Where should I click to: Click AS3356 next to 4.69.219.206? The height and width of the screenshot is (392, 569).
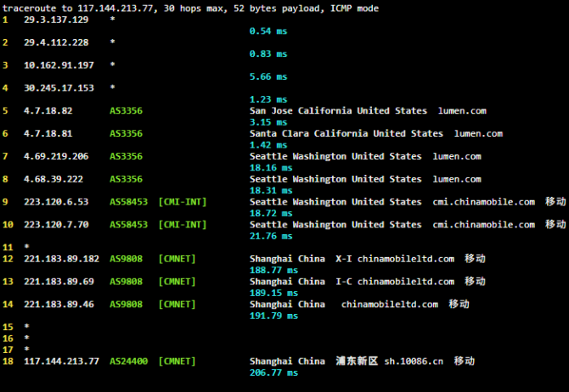pyautogui.click(x=126, y=157)
